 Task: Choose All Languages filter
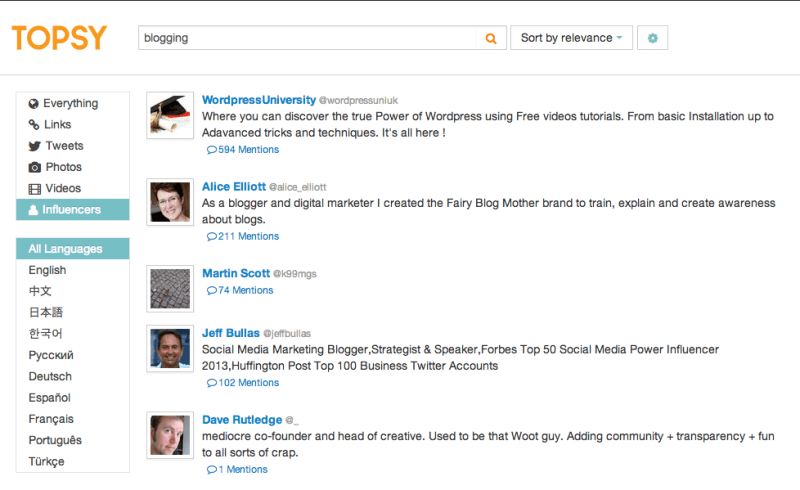coord(72,249)
